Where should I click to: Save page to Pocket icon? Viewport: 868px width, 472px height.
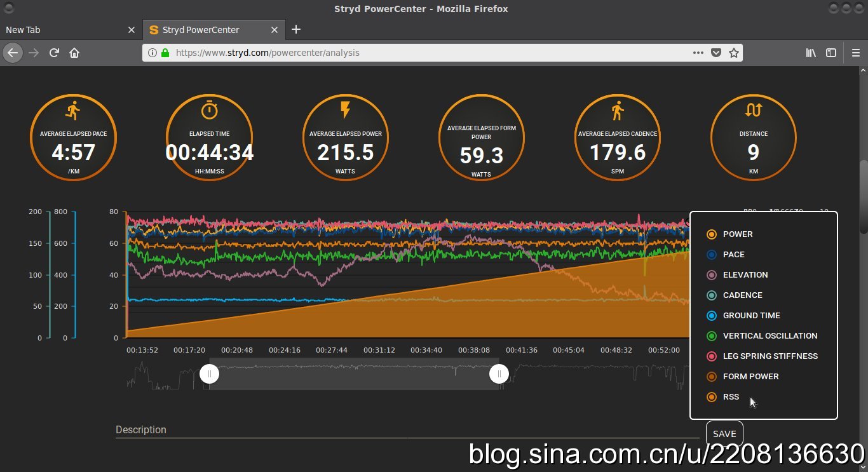point(716,53)
